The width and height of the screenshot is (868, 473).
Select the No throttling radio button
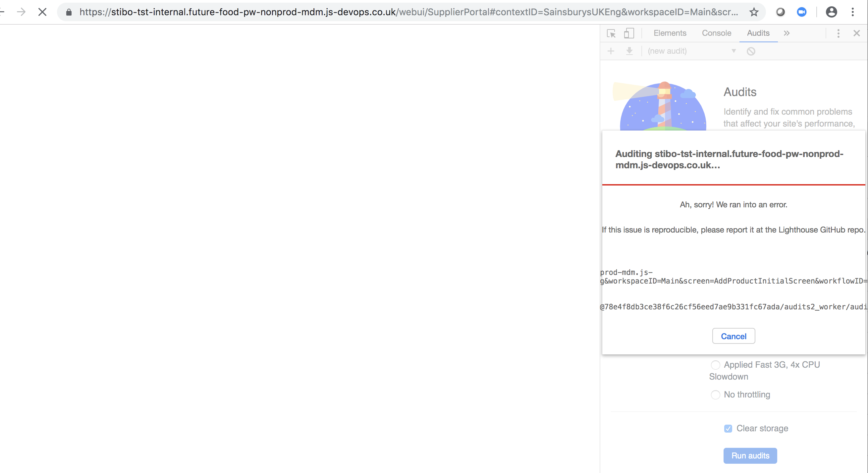pyautogui.click(x=716, y=394)
